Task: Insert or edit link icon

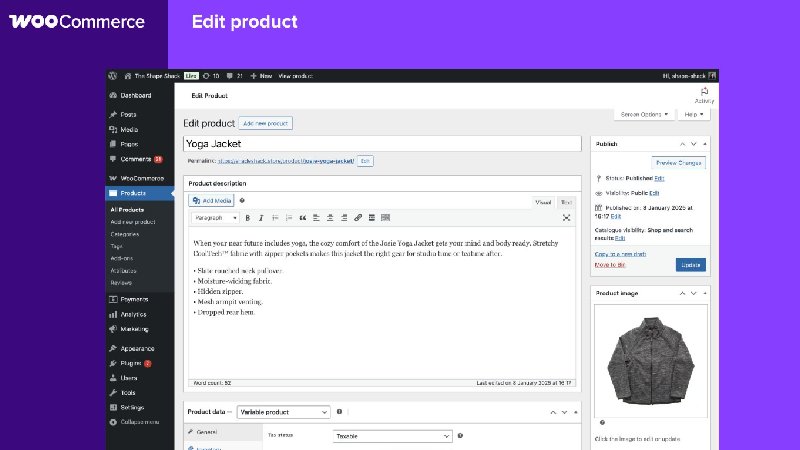Action: click(x=358, y=218)
